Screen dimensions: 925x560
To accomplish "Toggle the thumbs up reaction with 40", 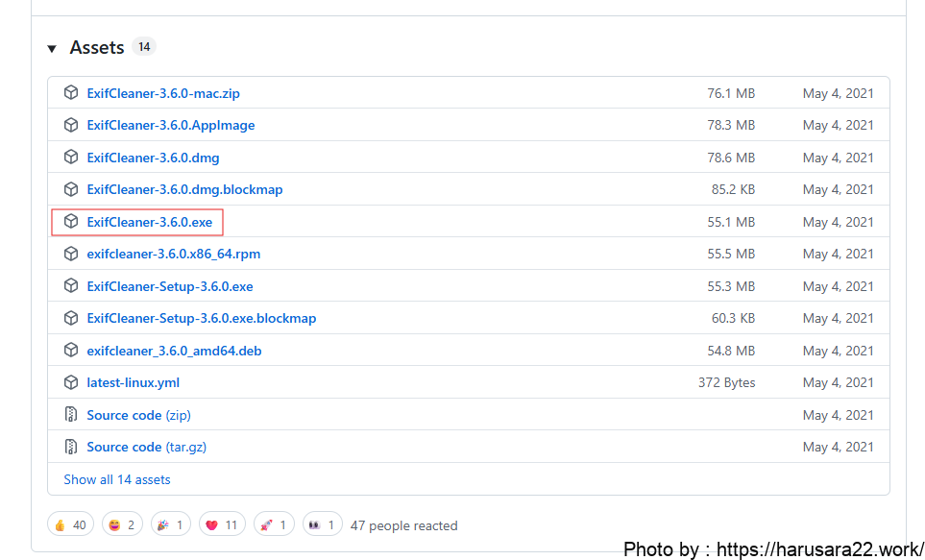I will point(70,525).
